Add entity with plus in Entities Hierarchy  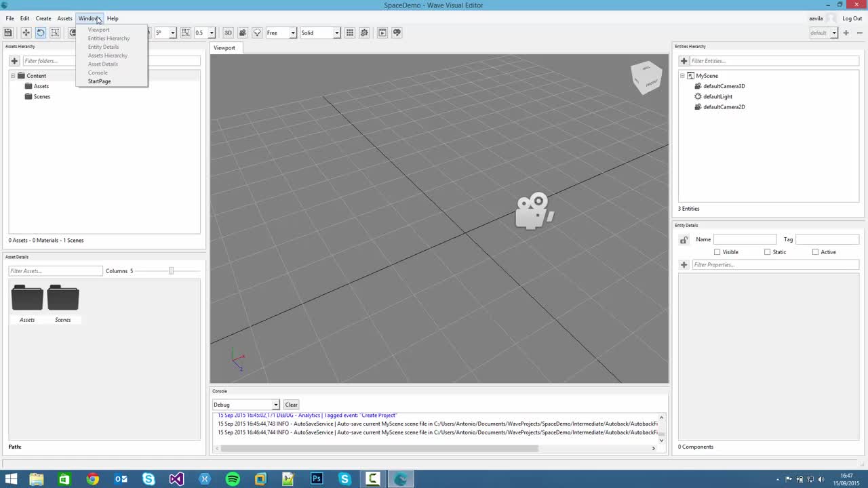click(684, 61)
